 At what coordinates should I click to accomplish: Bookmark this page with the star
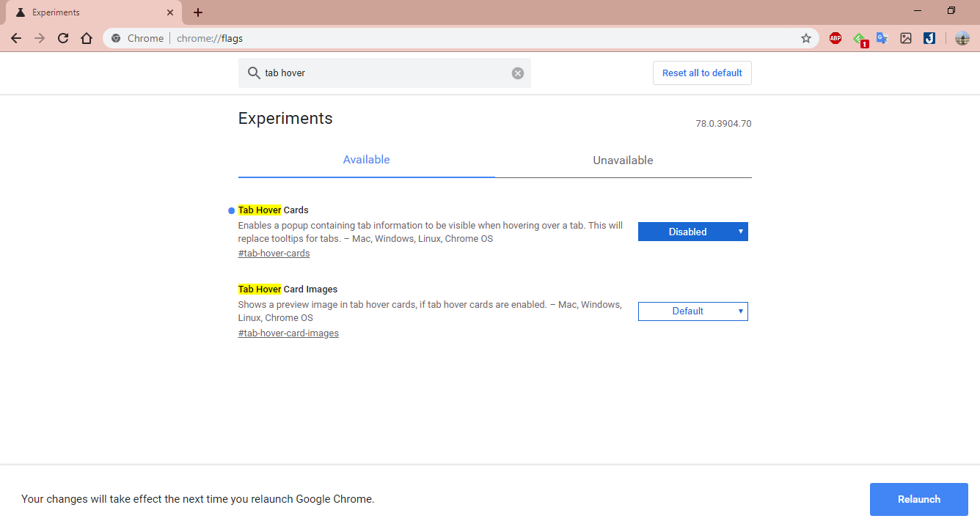click(806, 38)
